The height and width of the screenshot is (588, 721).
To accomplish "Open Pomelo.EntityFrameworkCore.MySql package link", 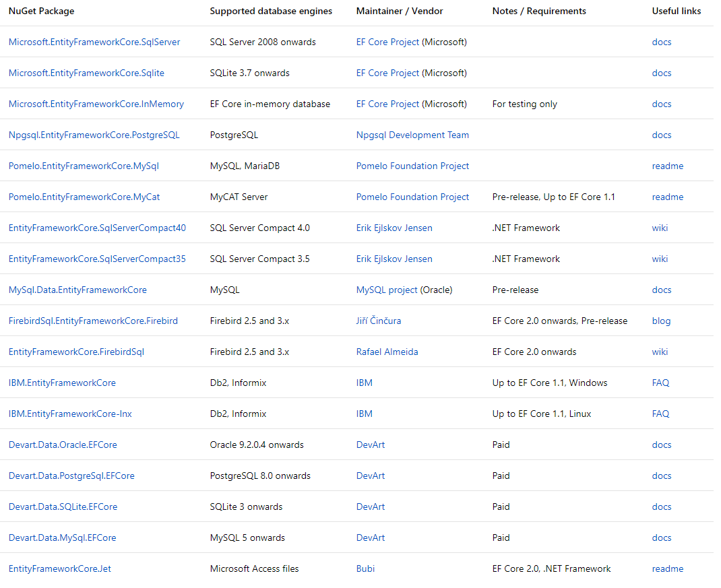I will coord(84,166).
